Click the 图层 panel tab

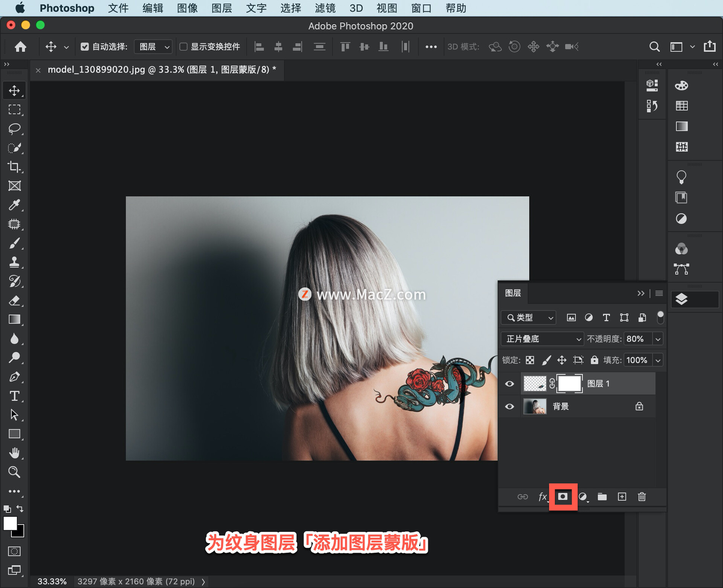click(513, 293)
